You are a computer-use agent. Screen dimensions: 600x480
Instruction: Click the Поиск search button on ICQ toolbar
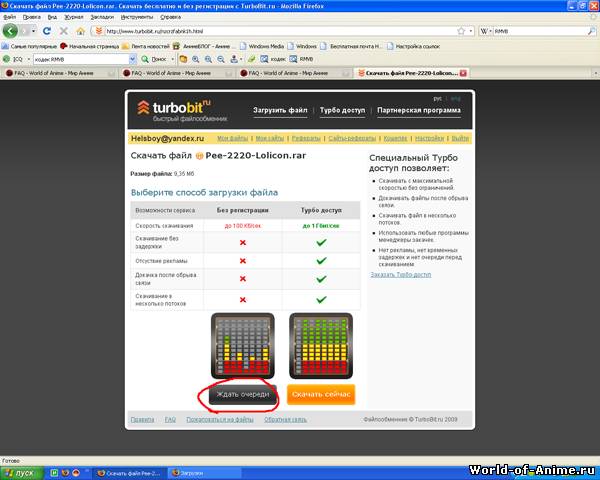[153, 59]
